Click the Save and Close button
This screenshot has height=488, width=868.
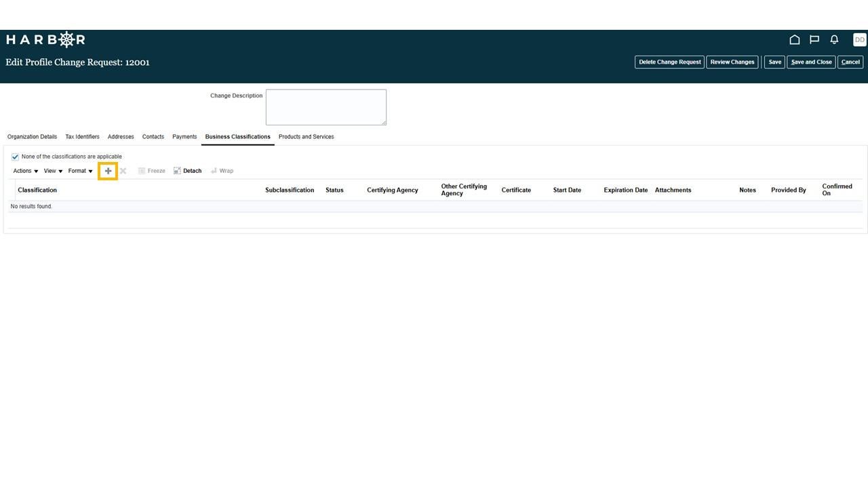(x=811, y=62)
